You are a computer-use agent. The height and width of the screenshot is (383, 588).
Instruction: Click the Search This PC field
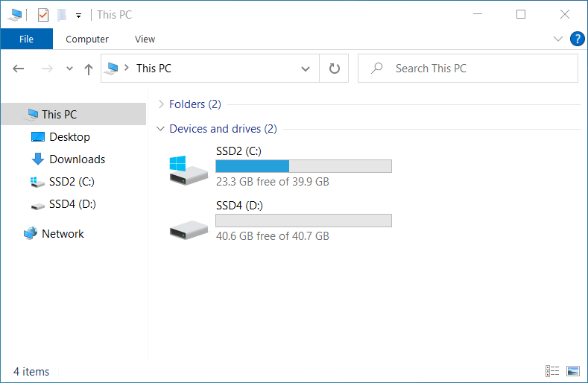pyautogui.click(x=467, y=69)
